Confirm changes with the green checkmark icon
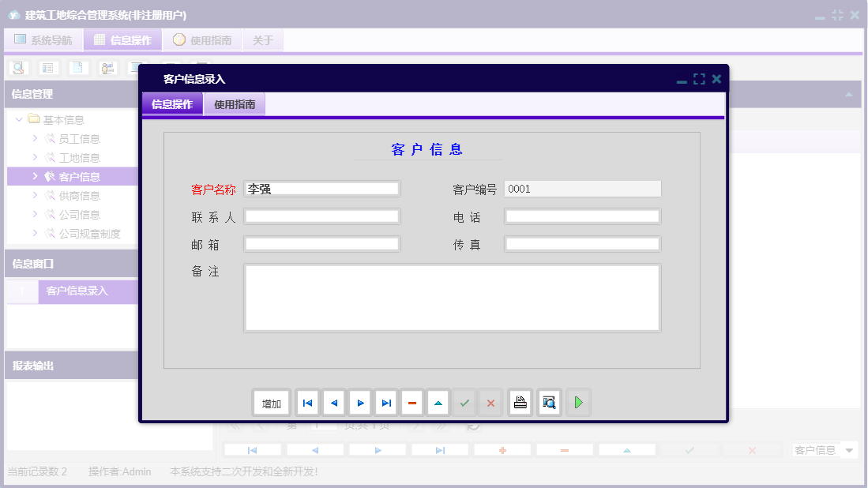868x488 pixels. pos(464,402)
